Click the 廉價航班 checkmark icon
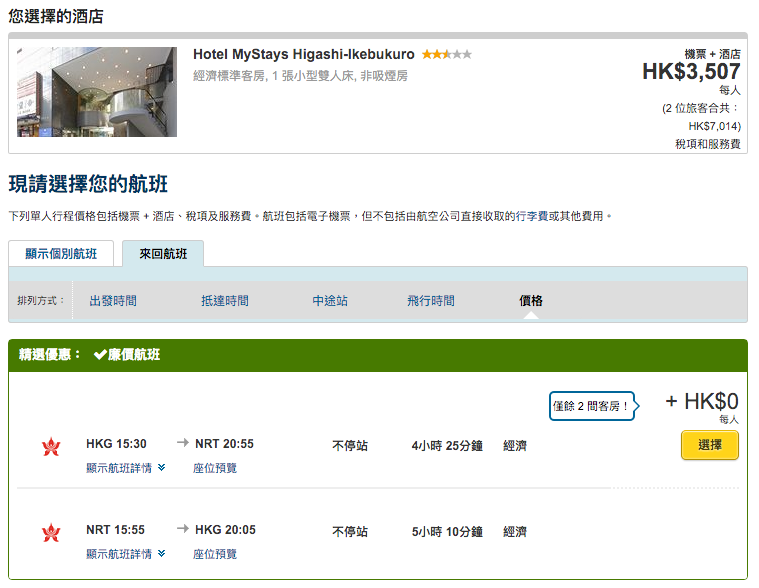759x588 pixels. click(100, 355)
